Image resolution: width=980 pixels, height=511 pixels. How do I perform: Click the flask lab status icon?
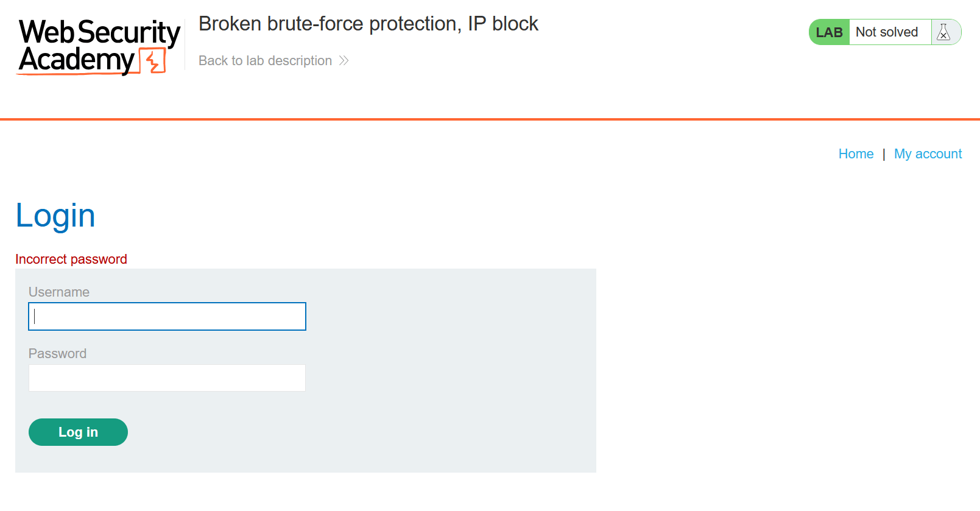click(x=945, y=32)
